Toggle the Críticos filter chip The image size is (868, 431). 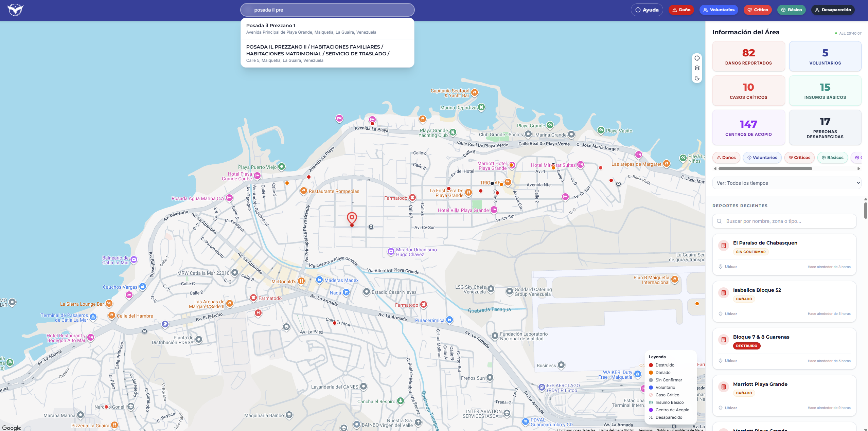pyautogui.click(x=799, y=158)
